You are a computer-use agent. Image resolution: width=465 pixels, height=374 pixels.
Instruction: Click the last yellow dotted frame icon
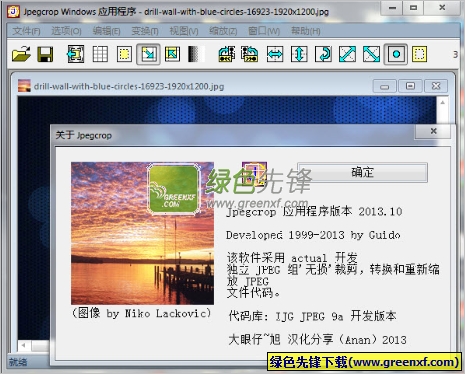tap(419, 54)
